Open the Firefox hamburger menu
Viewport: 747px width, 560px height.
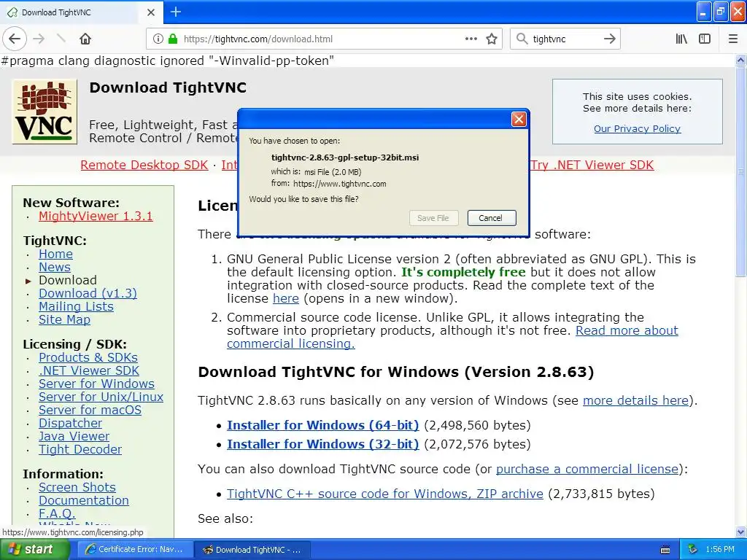pos(733,39)
